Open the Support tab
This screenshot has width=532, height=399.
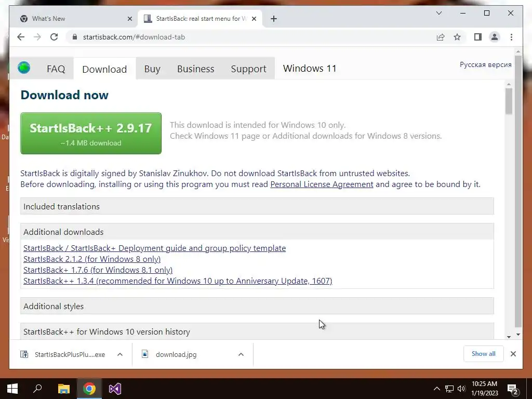248,69
